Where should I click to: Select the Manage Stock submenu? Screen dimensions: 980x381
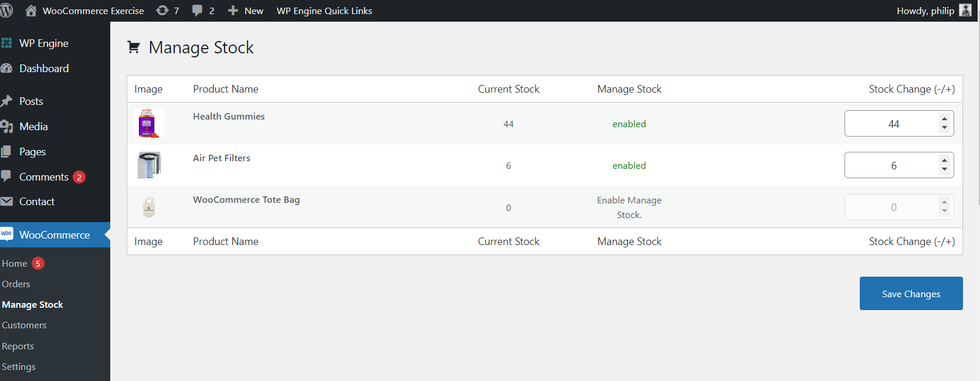coord(32,304)
